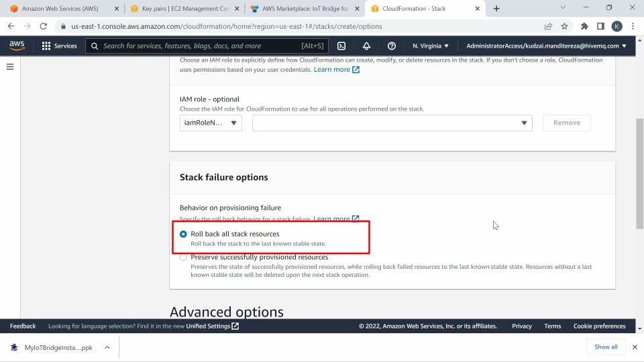
Task: Select Roll back all stack resources
Action: click(x=183, y=234)
